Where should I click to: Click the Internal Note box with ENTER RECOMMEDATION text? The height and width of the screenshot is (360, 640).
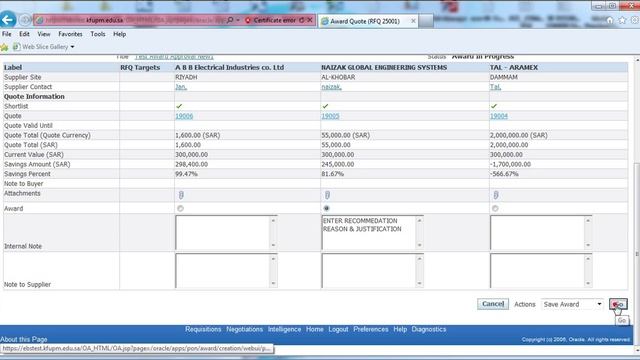pyautogui.click(x=372, y=233)
